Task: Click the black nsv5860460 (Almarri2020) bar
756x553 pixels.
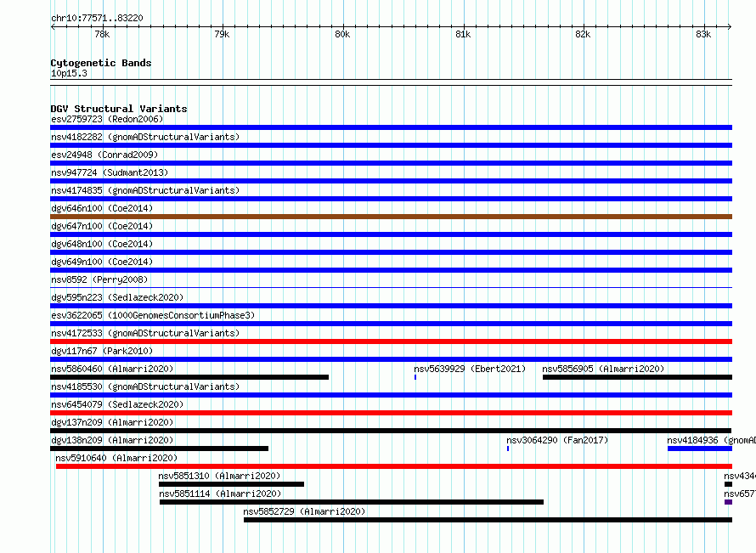Action: click(189, 377)
